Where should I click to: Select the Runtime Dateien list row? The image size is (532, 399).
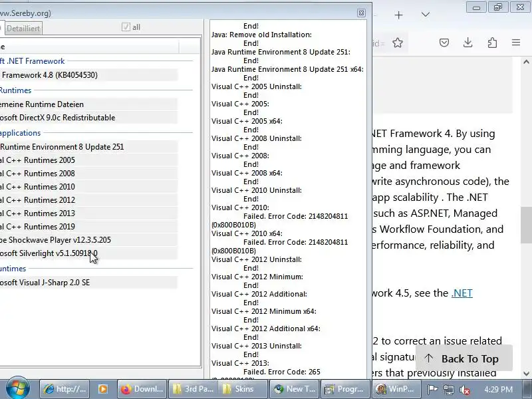point(88,104)
